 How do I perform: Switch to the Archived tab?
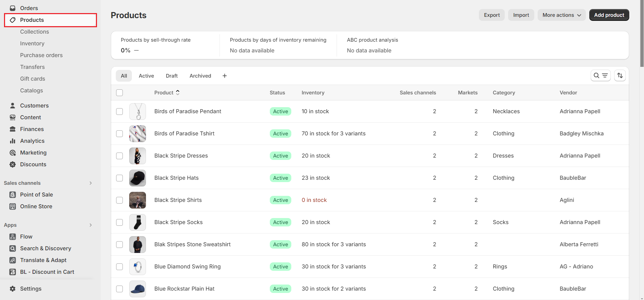(200, 76)
